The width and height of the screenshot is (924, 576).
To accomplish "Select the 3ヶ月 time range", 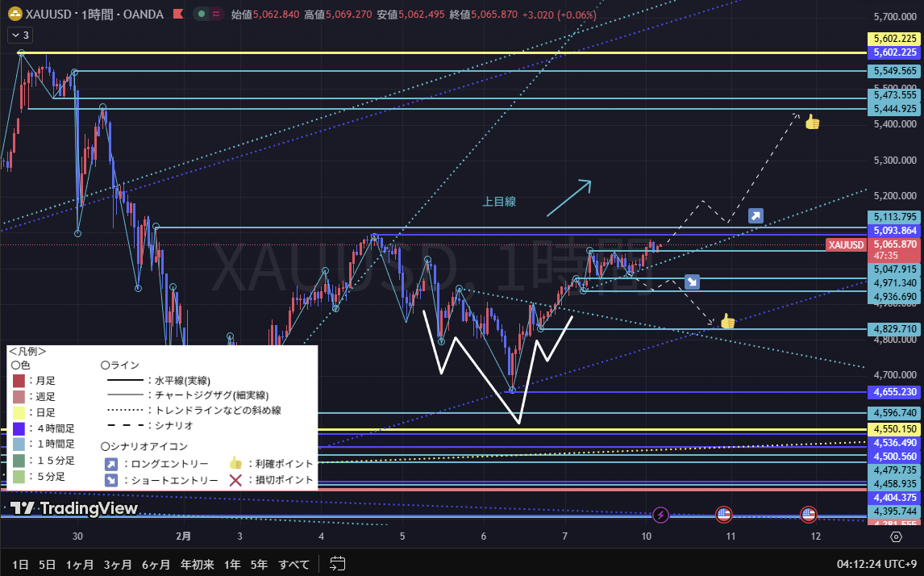I will pos(118,564).
